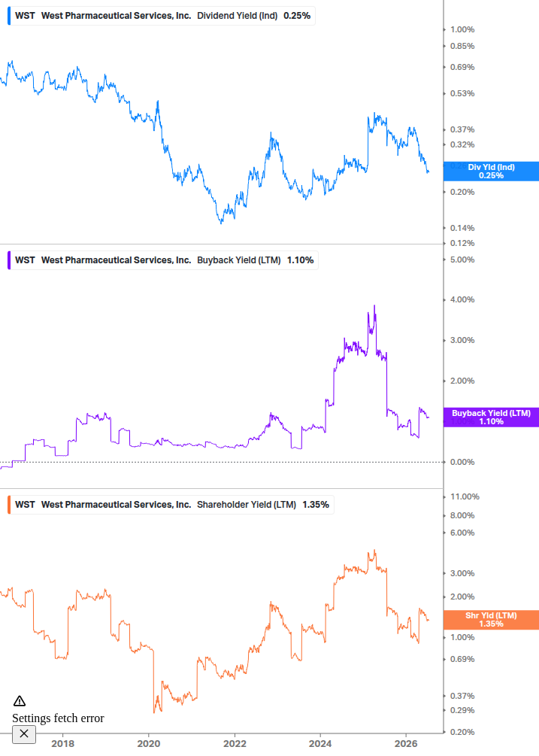Image resolution: width=539 pixels, height=756 pixels.
Task: Click the purple Buyback Yield 1.10% tag
Action: (491, 417)
